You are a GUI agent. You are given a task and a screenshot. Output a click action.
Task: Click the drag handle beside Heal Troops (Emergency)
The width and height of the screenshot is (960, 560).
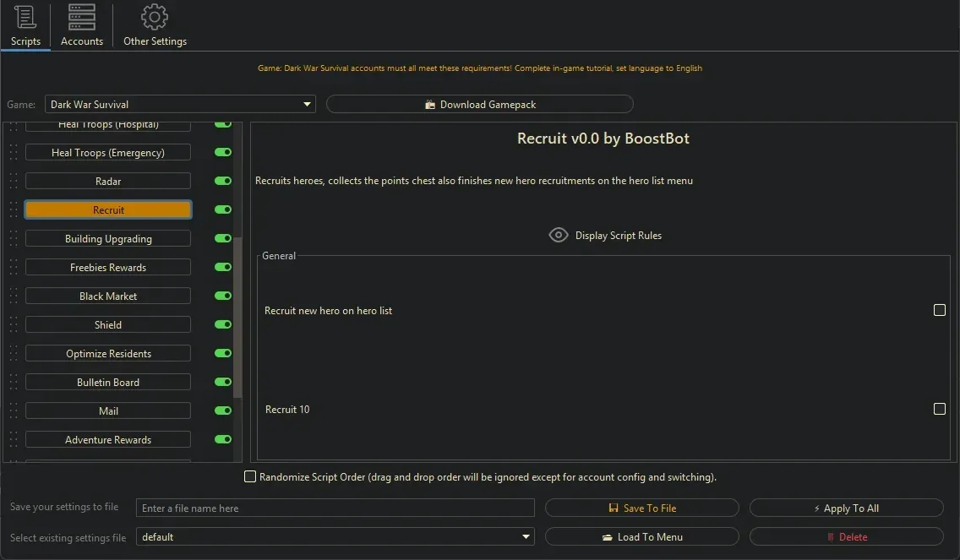click(14, 152)
